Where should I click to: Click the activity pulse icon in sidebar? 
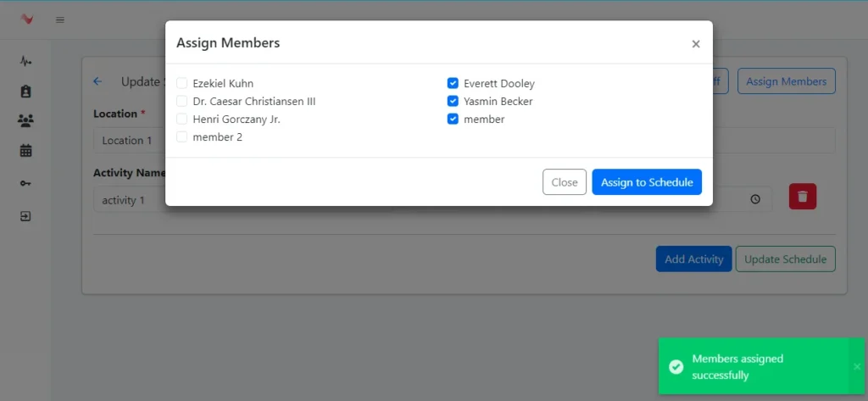point(25,61)
